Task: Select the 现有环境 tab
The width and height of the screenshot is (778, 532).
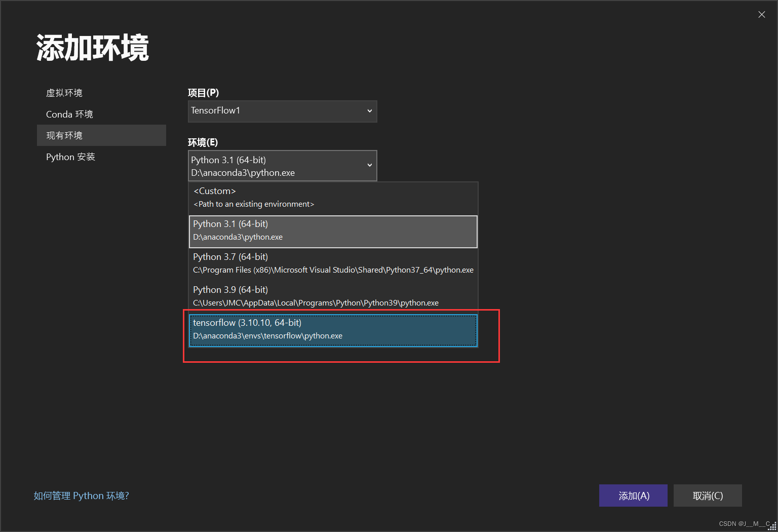Action: click(101, 135)
